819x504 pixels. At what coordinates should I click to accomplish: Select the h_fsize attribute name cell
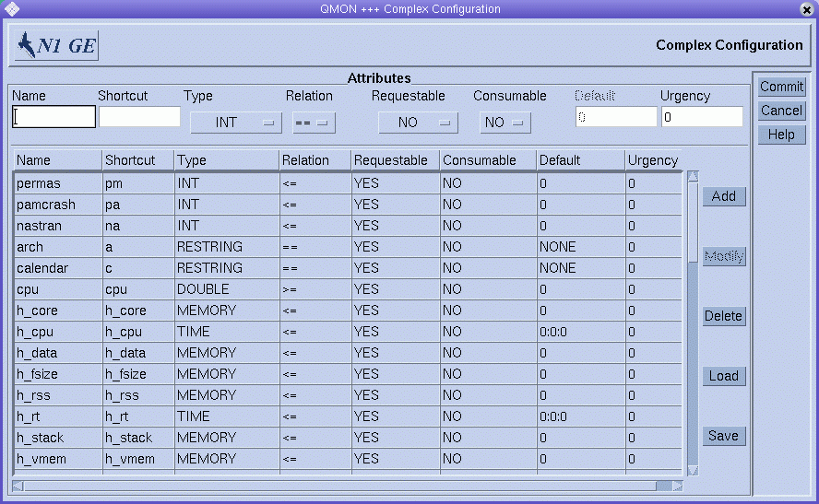tap(58, 374)
